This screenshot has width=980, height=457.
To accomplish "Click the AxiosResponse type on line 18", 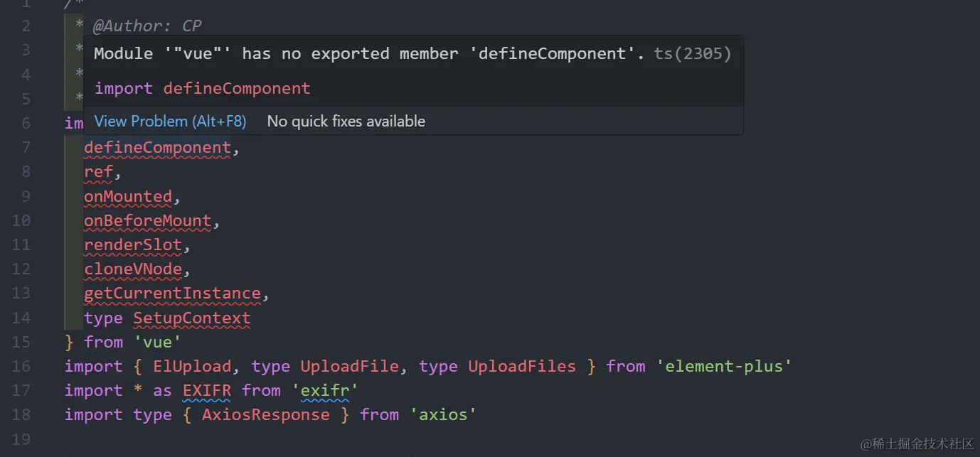I will [x=265, y=415].
